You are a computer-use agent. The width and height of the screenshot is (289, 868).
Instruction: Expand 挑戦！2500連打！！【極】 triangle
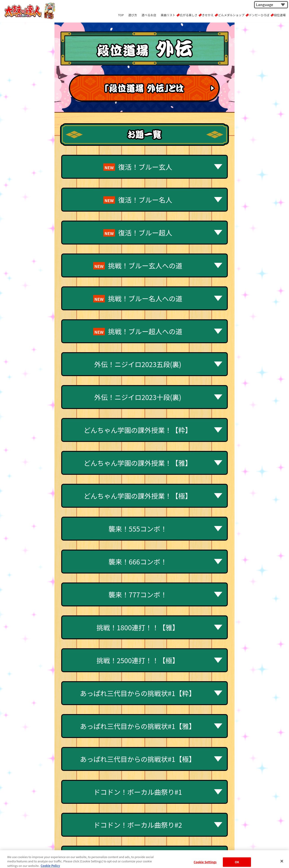pos(218,660)
